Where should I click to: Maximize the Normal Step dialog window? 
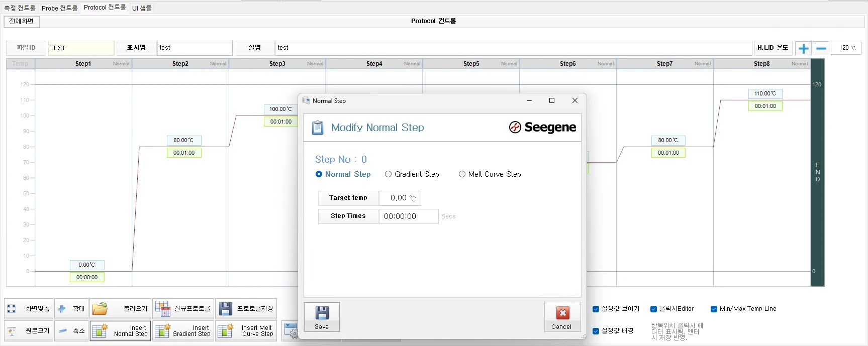tap(552, 100)
